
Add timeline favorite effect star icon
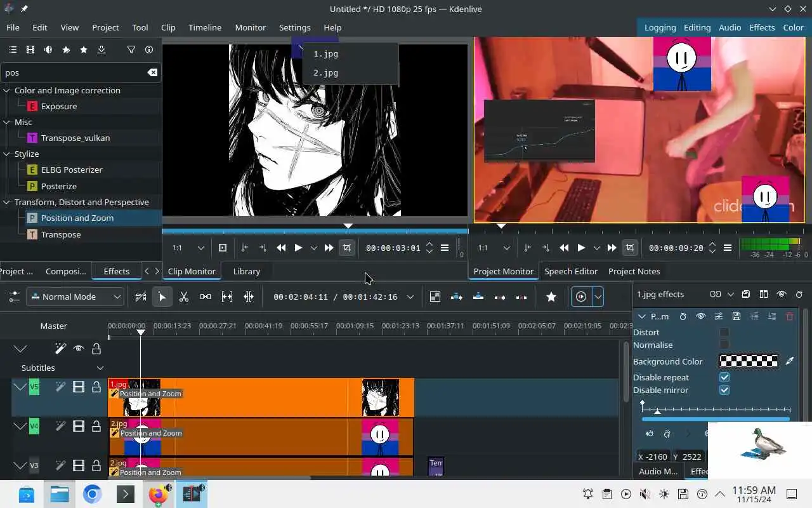tap(551, 297)
